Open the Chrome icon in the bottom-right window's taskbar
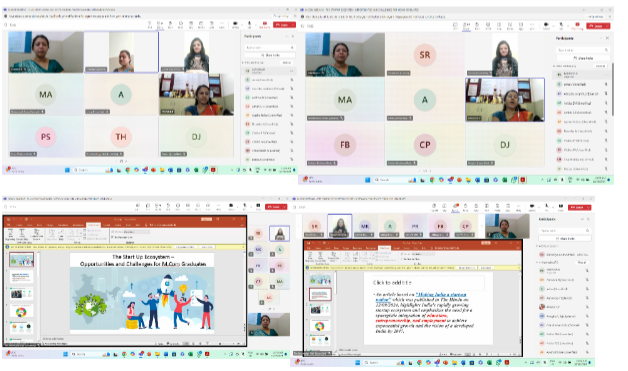628x371 pixels. 419,363
